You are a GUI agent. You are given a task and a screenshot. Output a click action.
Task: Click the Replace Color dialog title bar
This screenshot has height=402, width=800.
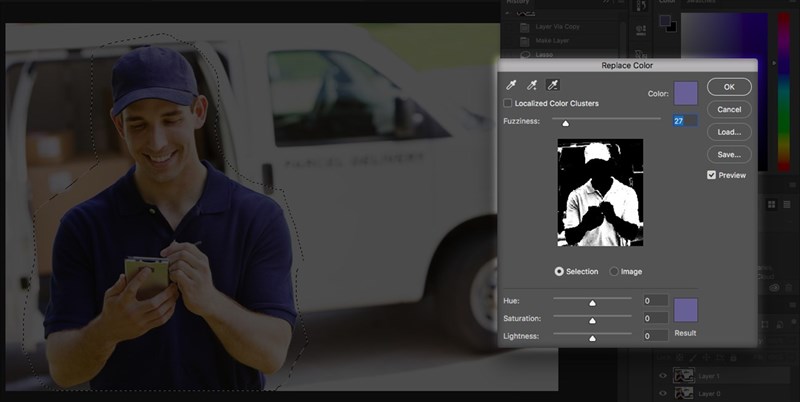tap(628, 65)
